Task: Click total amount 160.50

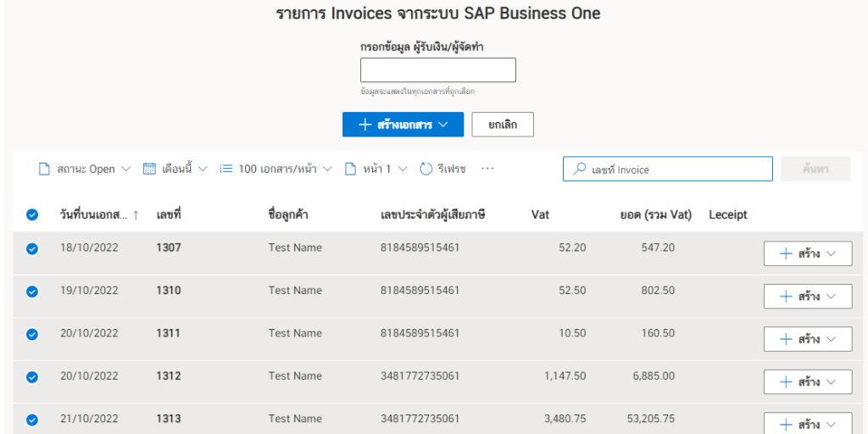Action: (x=658, y=332)
